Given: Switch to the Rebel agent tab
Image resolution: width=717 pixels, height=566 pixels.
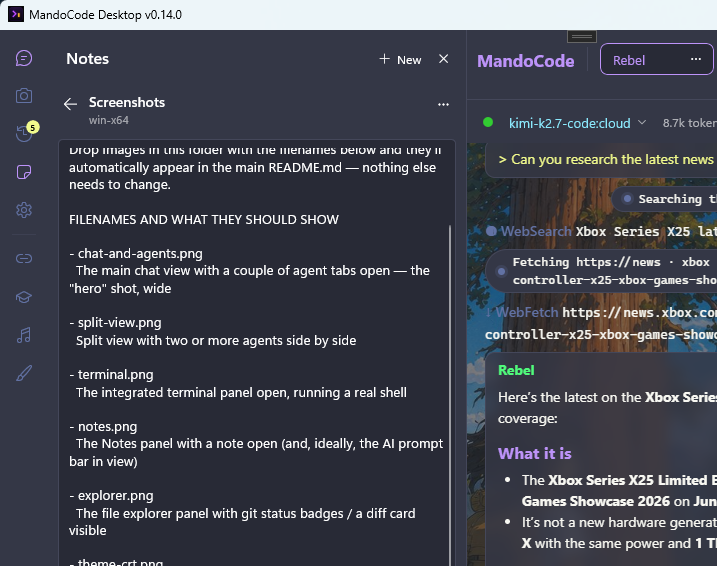Looking at the screenshot, I should (x=629, y=60).
